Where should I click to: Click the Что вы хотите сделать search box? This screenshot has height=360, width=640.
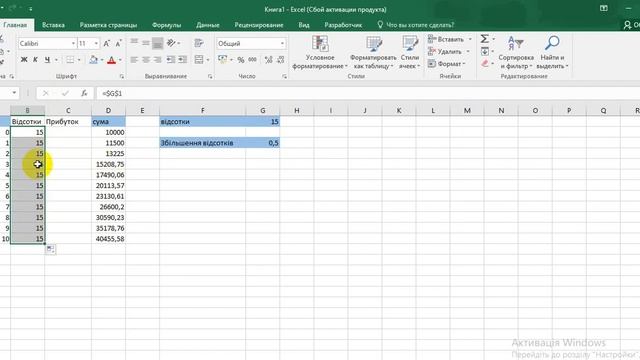coord(416,25)
